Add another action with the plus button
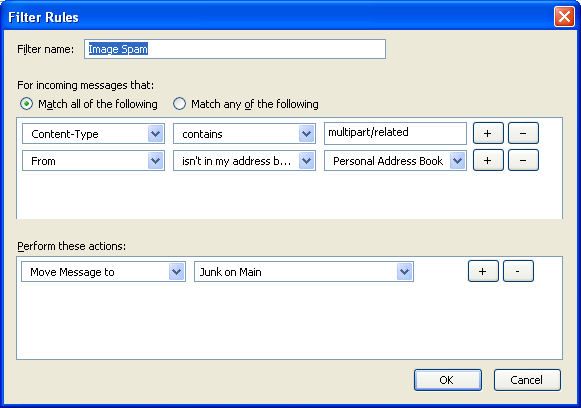The width and height of the screenshot is (581, 408). click(x=483, y=271)
